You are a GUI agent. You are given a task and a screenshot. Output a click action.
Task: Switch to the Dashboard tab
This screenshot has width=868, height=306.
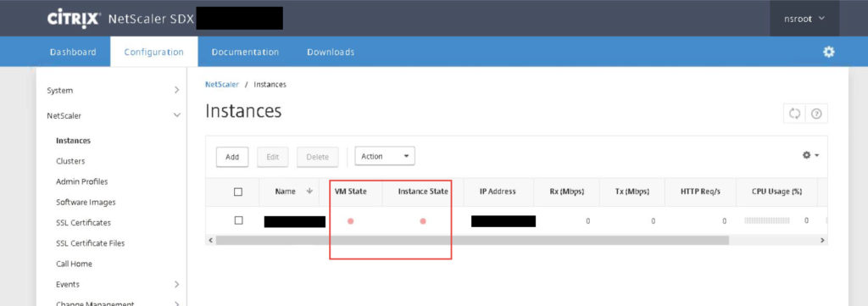pyautogui.click(x=73, y=52)
